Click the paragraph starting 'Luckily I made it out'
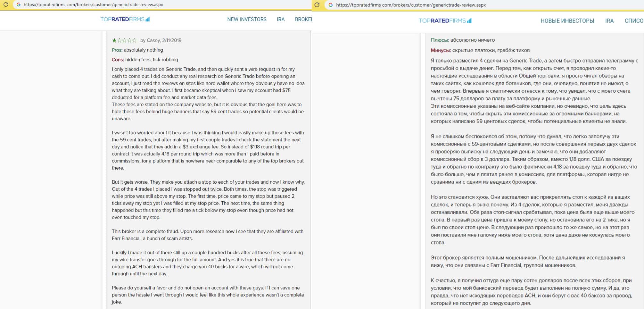Viewport: 644px width, 309px height. tap(207, 263)
